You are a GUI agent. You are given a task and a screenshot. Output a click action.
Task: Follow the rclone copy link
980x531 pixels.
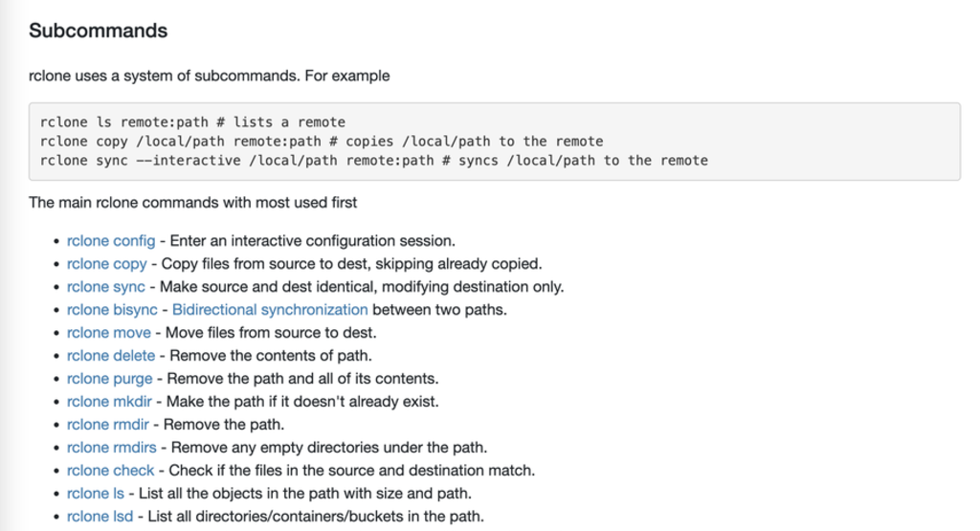point(106,264)
